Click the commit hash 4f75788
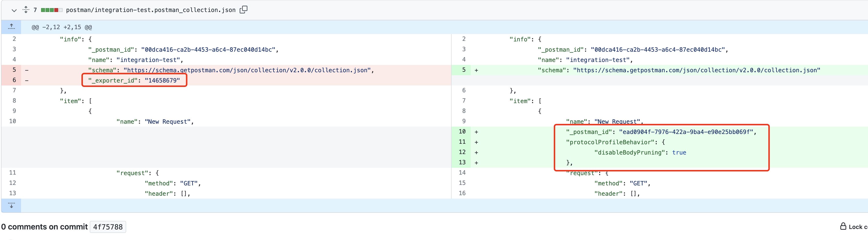This screenshot has width=868, height=240. 108,227
